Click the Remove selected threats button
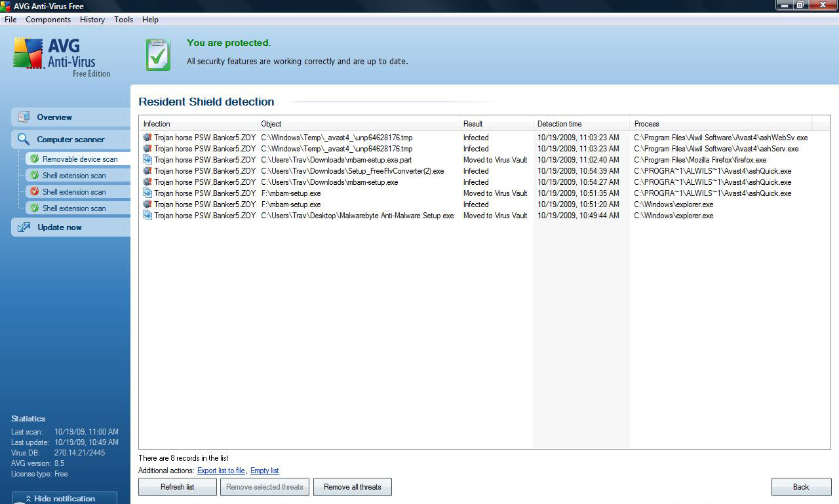The height and width of the screenshot is (504, 839). click(265, 487)
